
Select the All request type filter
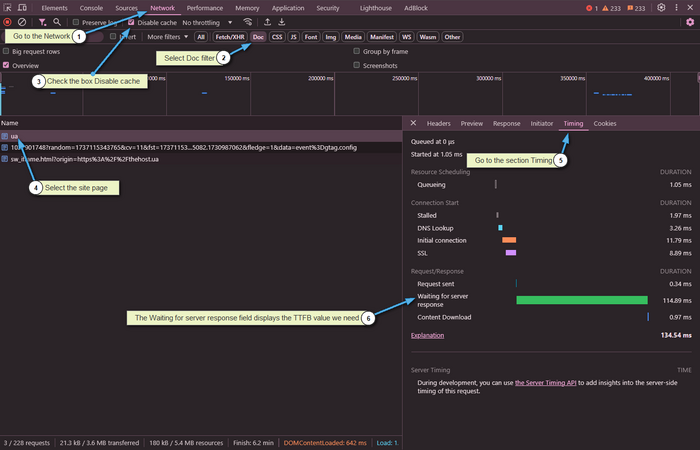point(201,37)
